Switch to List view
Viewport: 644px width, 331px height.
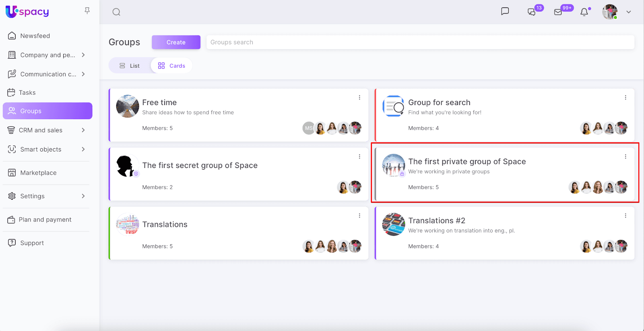point(130,66)
